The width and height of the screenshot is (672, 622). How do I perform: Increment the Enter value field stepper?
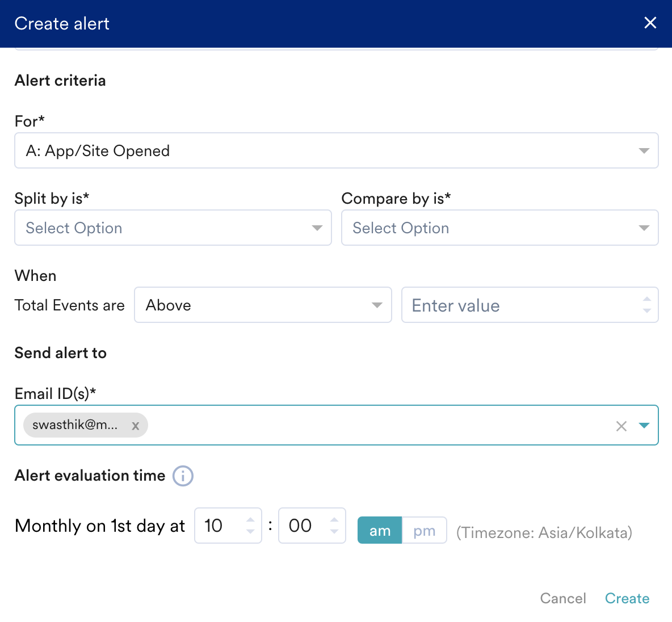[x=646, y=299]
